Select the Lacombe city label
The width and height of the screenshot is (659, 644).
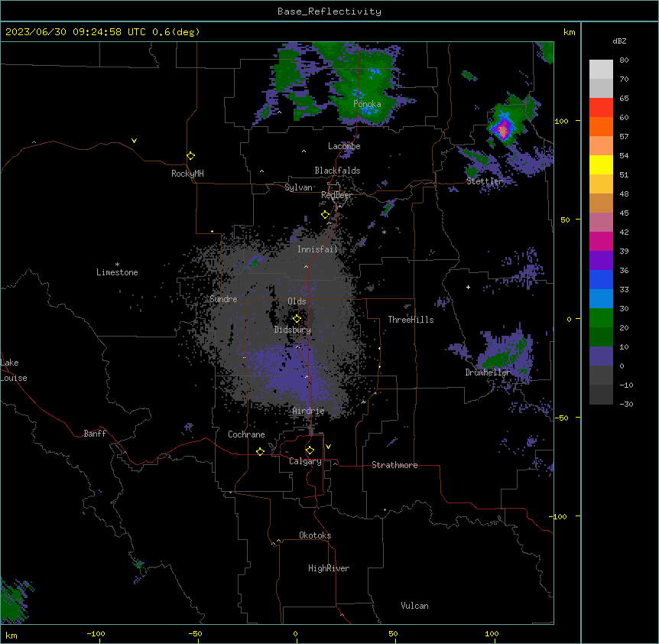point(344,146)
